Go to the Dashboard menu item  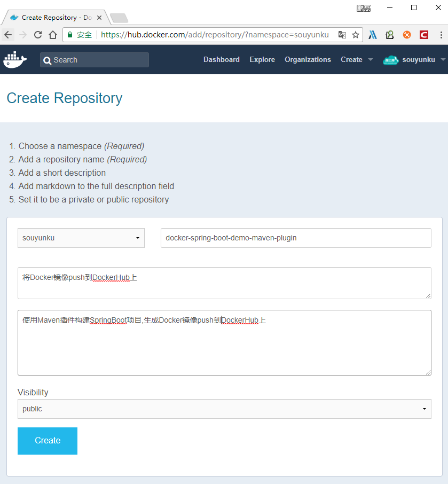[x=221, y=60]
